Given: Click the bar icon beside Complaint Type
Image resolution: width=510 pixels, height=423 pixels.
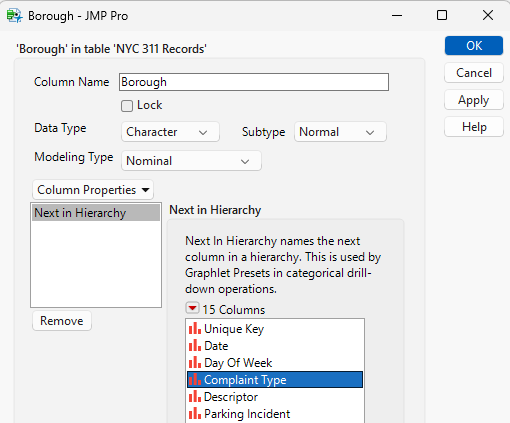Looking at the screenshot, I should pyautogui.click(x=195, y=379).
